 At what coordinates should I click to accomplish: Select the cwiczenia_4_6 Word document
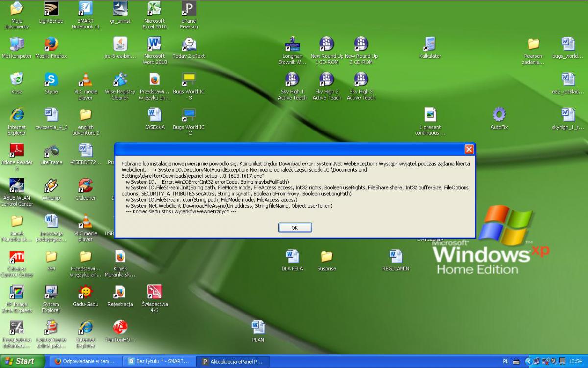[51, 119]
